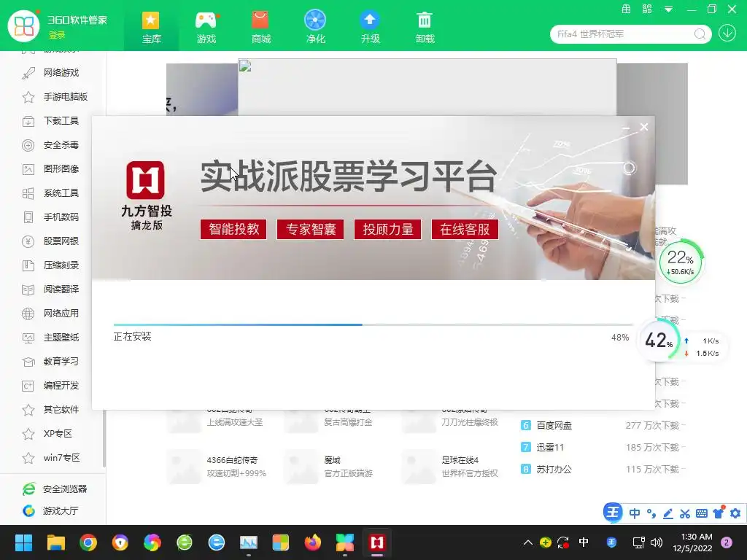Select 网络游戏 category in sidebar
This screenshot has height=560, width=747.
tap(51, 73)
